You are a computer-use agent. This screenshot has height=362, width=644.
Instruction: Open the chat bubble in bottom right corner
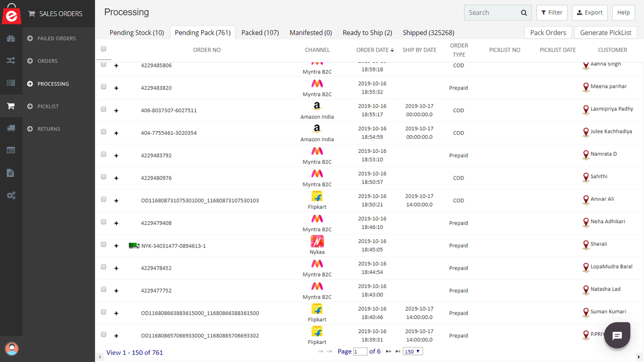617,335
